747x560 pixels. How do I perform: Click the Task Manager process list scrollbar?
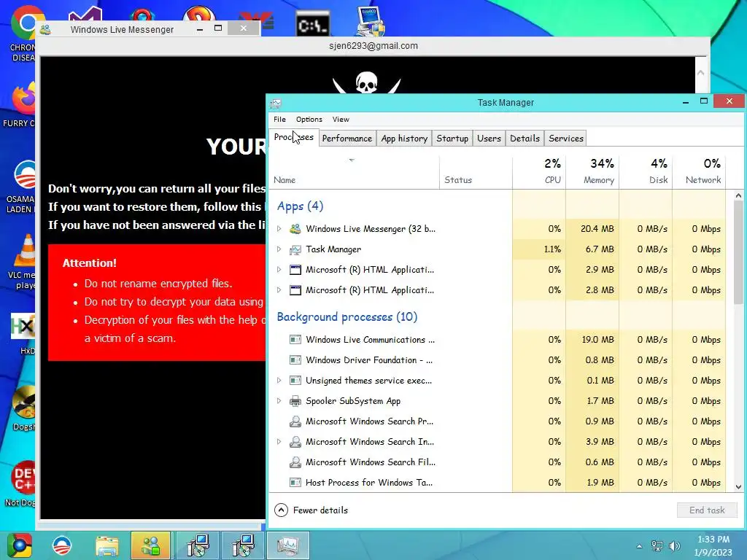pyautogui.click(x=738, y=252)
